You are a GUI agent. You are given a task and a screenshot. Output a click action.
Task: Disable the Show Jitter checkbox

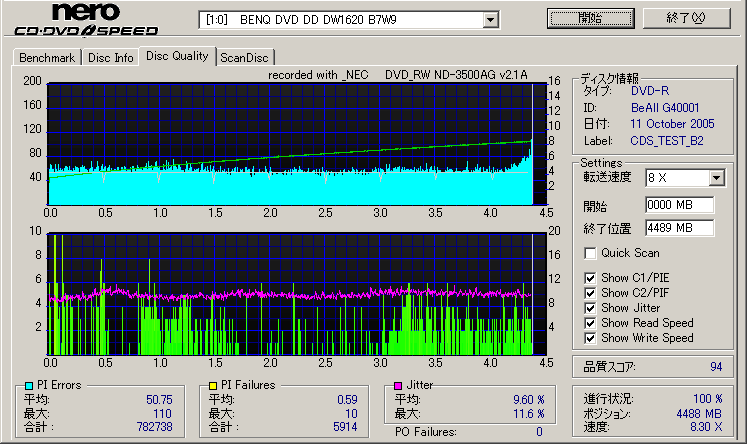tap(590, 308)
